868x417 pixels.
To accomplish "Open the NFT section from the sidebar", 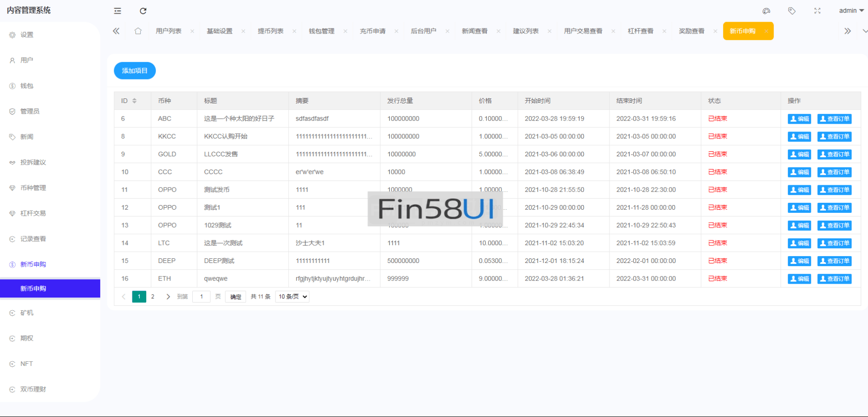I will [26, 364].
